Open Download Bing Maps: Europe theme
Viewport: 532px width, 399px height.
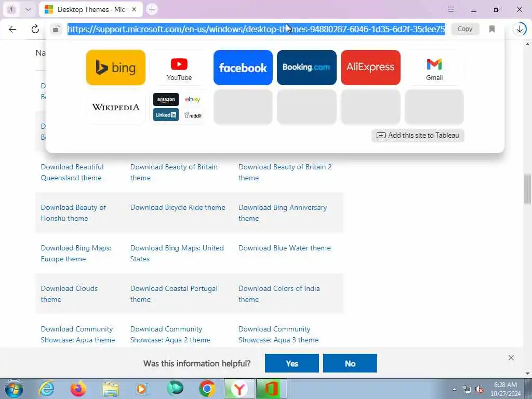coord(76,254)
